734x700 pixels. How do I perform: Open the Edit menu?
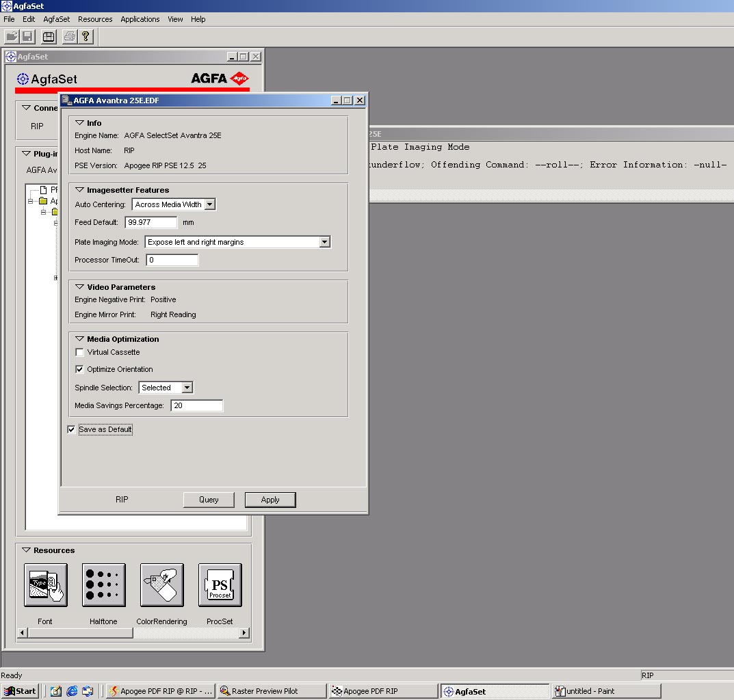(29, 19)
